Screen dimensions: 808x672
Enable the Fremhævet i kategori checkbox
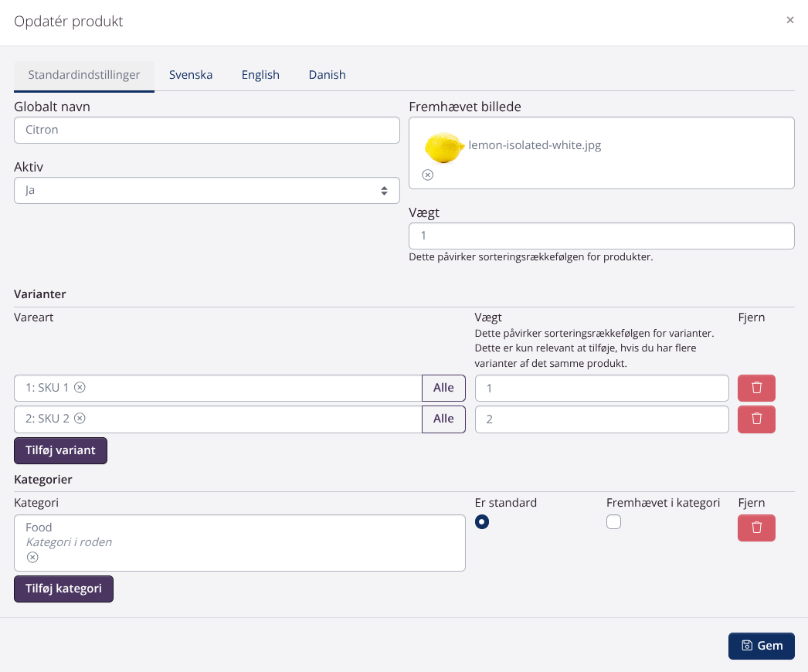coord(613,522)
